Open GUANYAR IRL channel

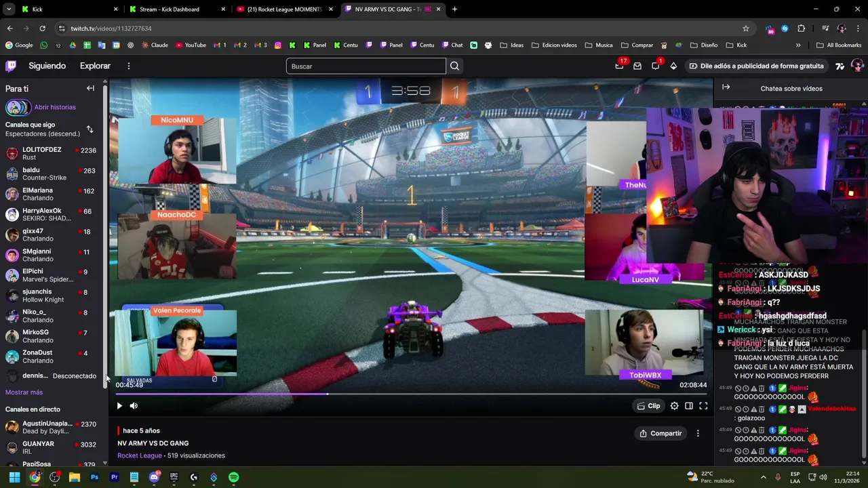pyautogui.click(x=52, y=447)
